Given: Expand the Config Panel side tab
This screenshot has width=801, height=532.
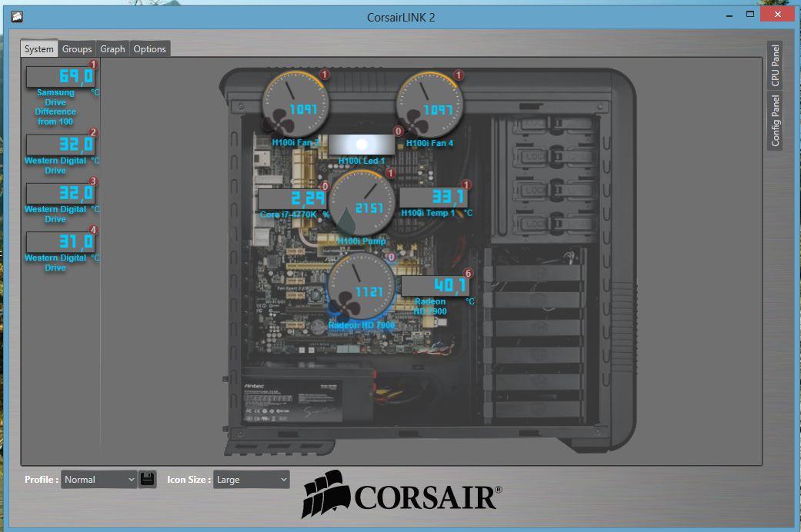Looking at the screenshot, I should [x=775, y=121].
